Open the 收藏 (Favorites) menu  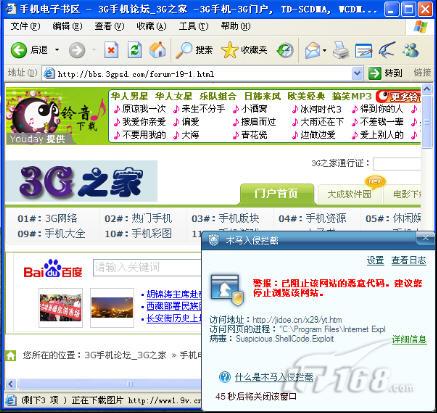(x=151, y=26)
